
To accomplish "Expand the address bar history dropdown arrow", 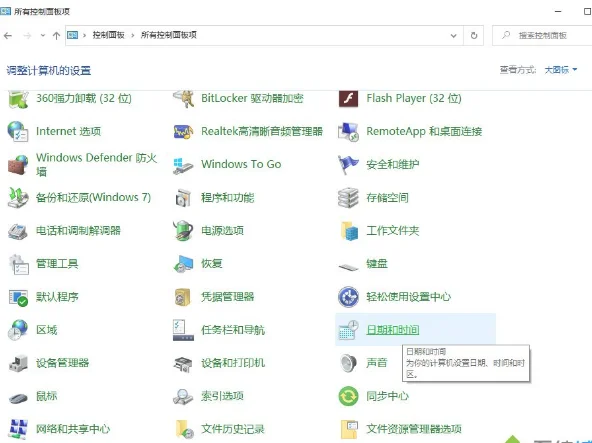I will [454, 36].
